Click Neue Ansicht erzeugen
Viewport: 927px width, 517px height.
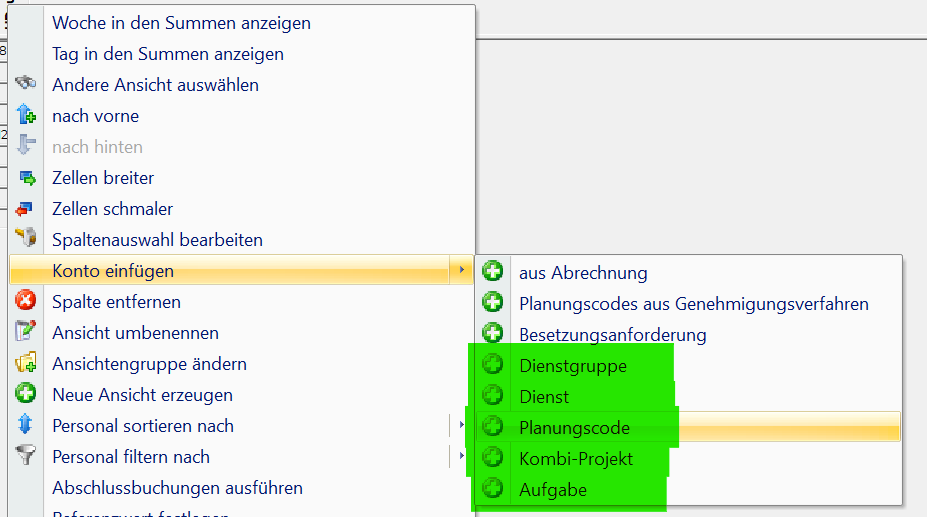point(142,394)
